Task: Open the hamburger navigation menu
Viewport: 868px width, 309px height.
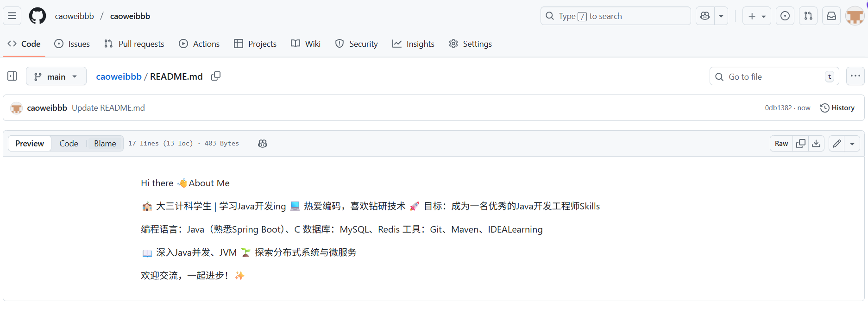Action: [12, 16]
